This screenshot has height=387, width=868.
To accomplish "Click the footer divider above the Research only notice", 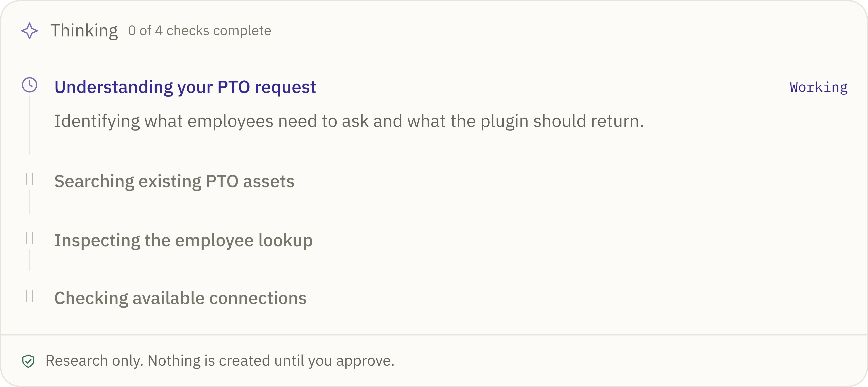I will 434,335.
